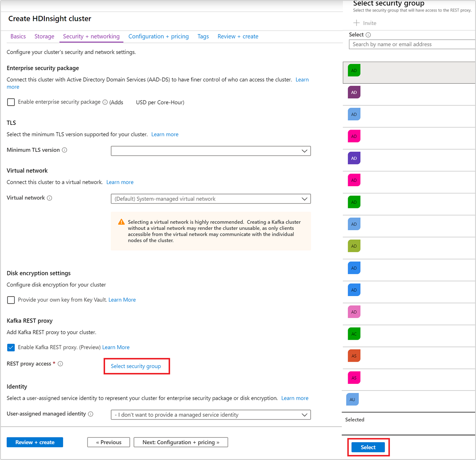Enable enterprise security package checkbox
Viewport: 476px width, 460px height.
click(x=11, y=102)
